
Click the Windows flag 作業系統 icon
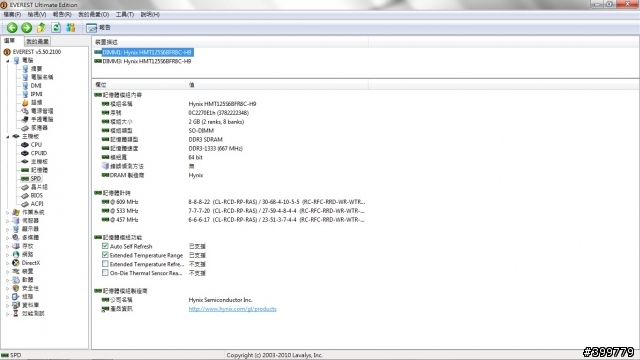pos(16,212)
